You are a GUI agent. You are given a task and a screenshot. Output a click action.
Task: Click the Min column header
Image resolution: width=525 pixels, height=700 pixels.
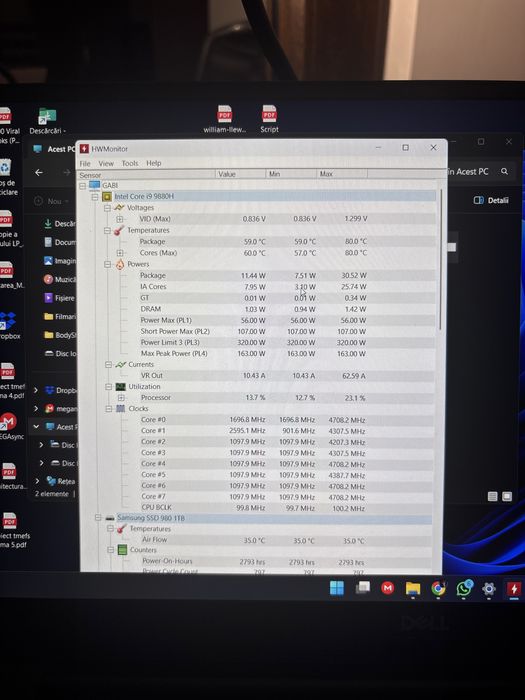(x=292, y=174)
